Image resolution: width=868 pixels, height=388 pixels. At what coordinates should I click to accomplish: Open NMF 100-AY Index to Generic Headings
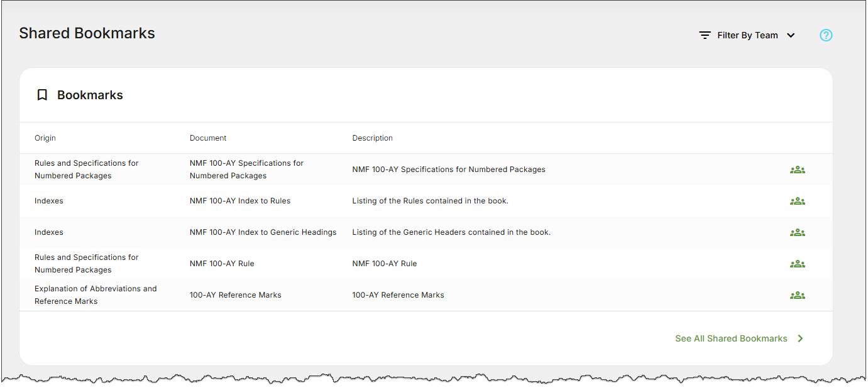coord(263,232)
